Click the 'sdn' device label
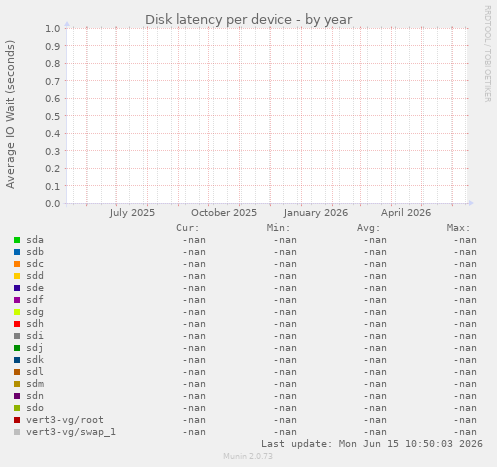Image resolution: width=497 pixels, height=467 pixels. pos(35,396)
